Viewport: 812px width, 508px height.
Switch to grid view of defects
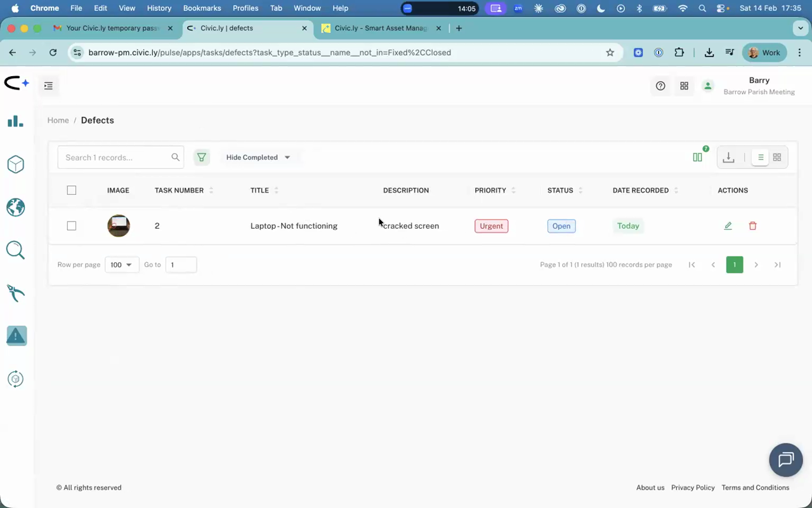[x=776, y=157]
